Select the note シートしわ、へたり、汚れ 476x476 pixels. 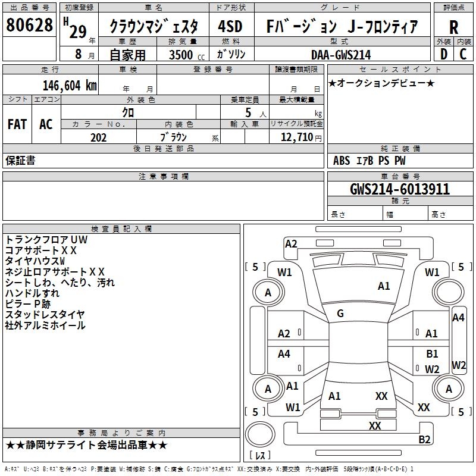[60, 283]
